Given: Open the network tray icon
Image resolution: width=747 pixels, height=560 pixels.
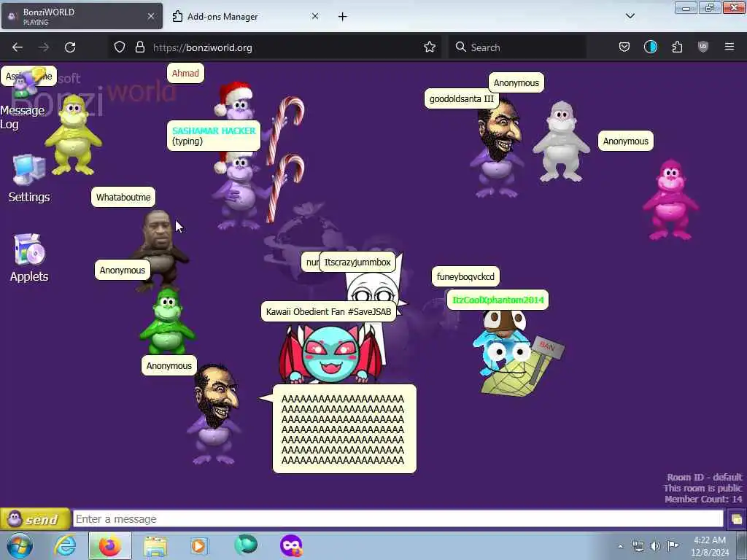Looking at the screenshot, I should 638,546.
